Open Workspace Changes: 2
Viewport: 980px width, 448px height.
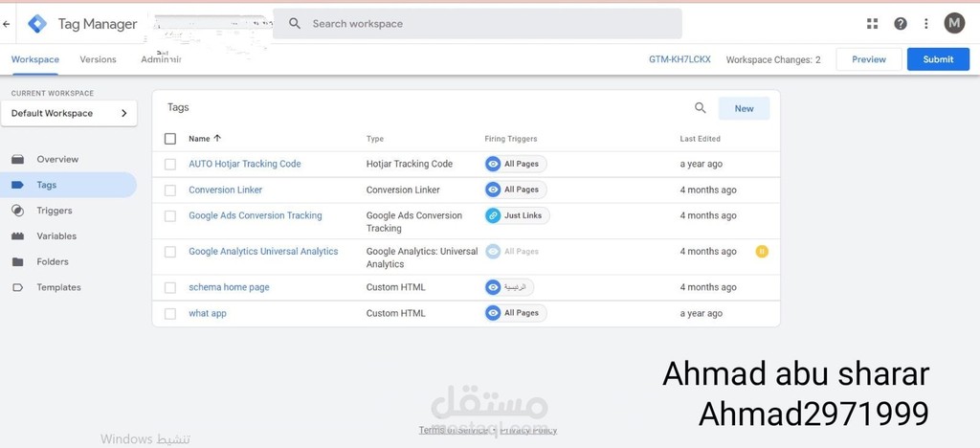(x=773, y=60)
